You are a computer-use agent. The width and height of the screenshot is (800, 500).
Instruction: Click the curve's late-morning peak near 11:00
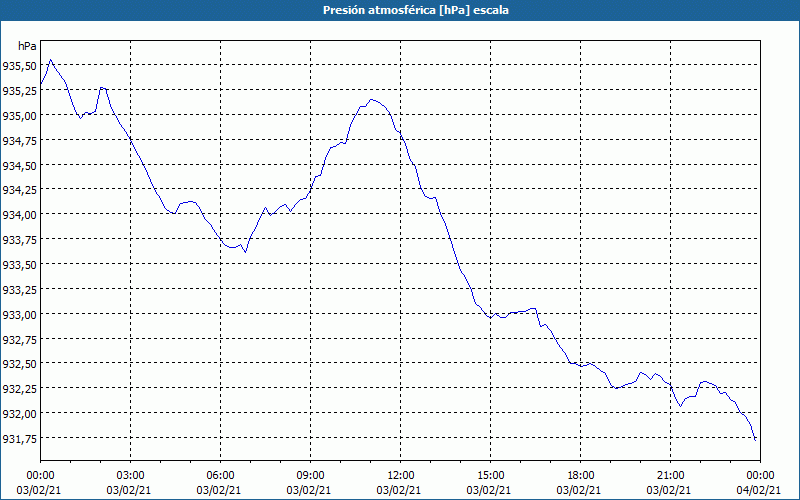coord(371,99)
